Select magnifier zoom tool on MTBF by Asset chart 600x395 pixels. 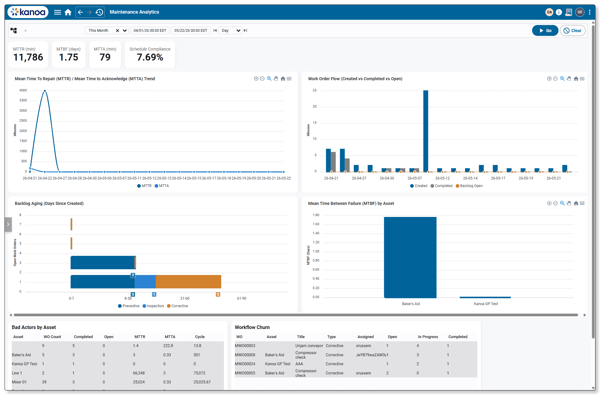(x=562, y=203)
